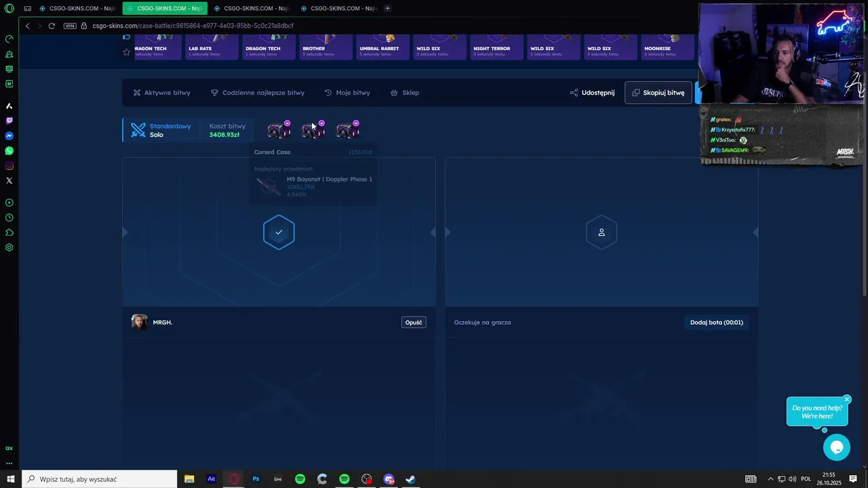Open Steam from the taskbar
Image resolution: width=868 pixels, height=488 pixels.
[410, 479]
